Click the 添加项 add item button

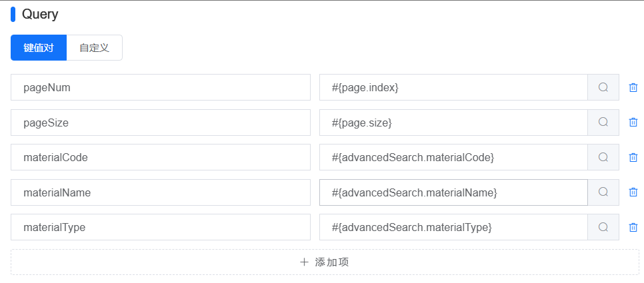click(325, 262)
